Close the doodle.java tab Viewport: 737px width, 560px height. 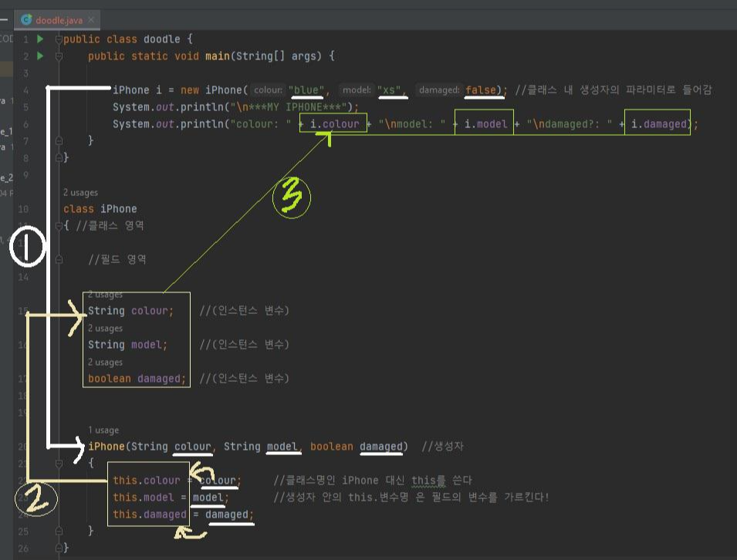coord(91,20)
